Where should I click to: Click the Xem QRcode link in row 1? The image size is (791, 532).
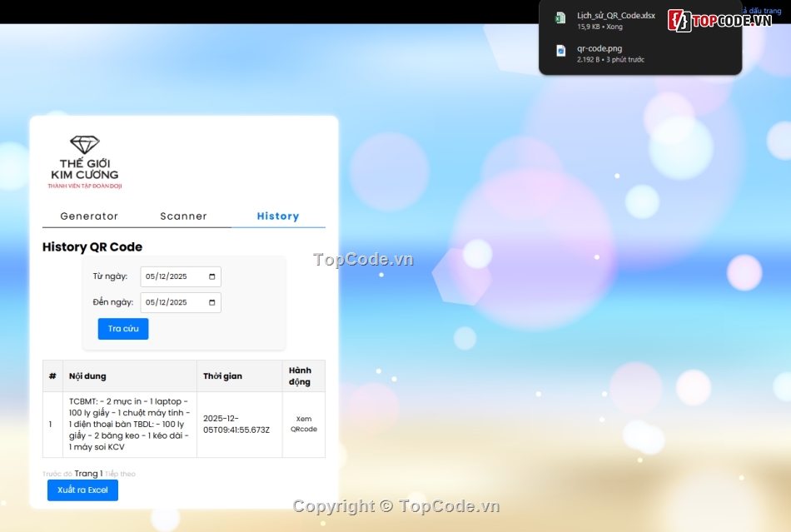coord(303,425)
